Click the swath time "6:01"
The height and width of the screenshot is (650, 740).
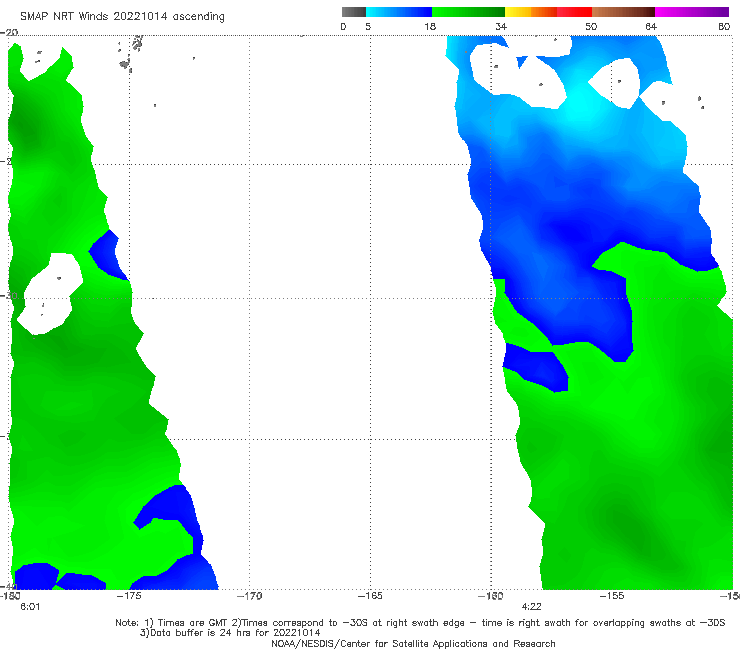click(30, 607)
